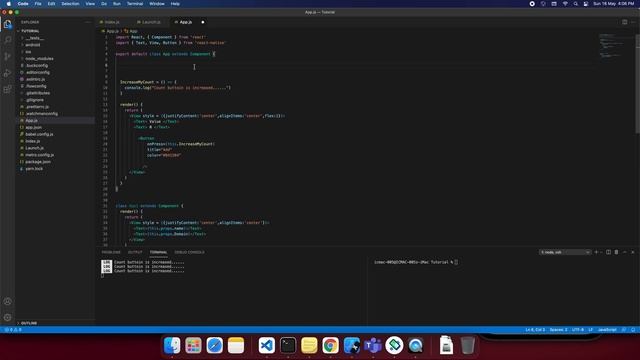The height and width of the screenshot is (360, 640).
Task: Open Finder from the dock
Action: 172,346
